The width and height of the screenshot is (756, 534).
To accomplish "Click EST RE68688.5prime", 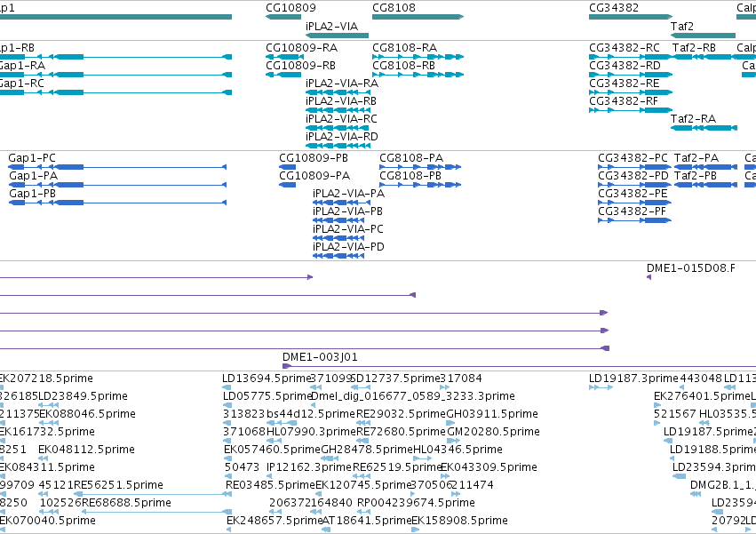I will coord(126,504).
